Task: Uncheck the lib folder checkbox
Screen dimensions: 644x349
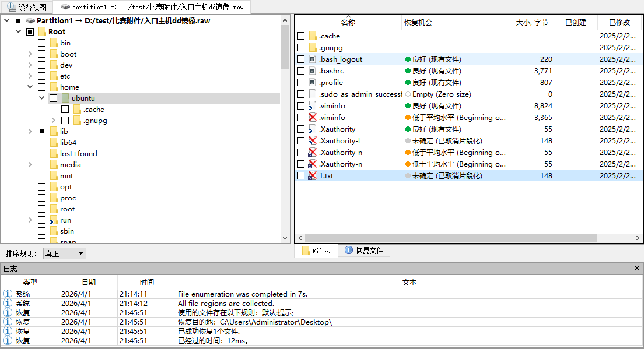Action: click(41, 131)
